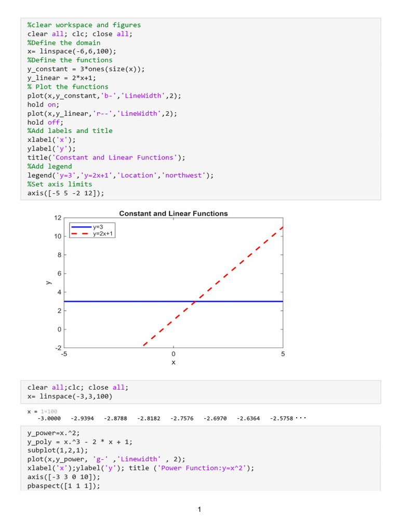Click the page number '1' at the bottom
Viewport: 399px width, 532px height.
coord(199,509)
